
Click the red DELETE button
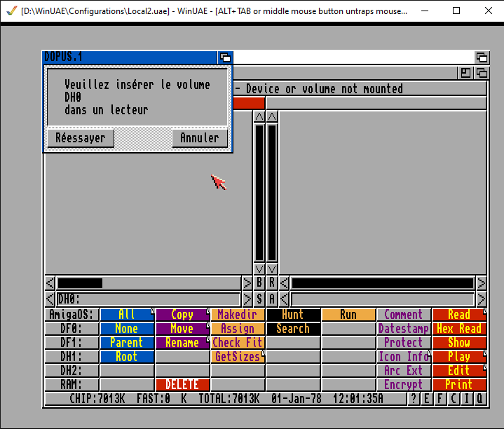[182, 385]
